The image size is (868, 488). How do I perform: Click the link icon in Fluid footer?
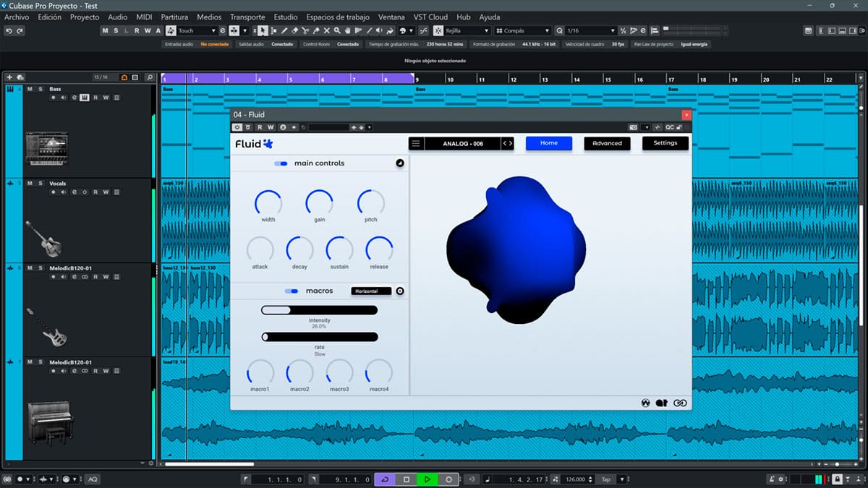(x=680, y=403)
